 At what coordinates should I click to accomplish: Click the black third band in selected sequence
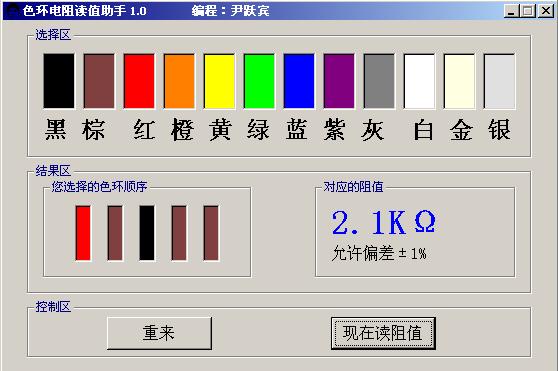[x=147, y=233]
